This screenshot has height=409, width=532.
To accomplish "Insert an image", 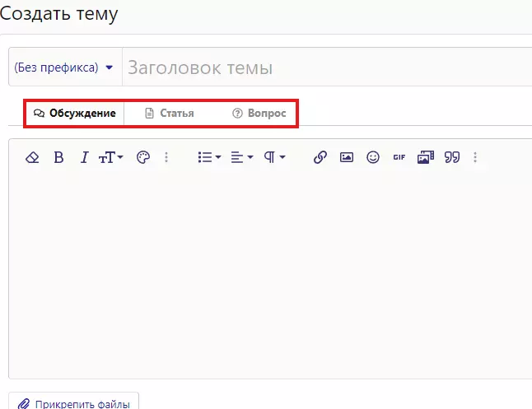I will (x=347, y=157).
